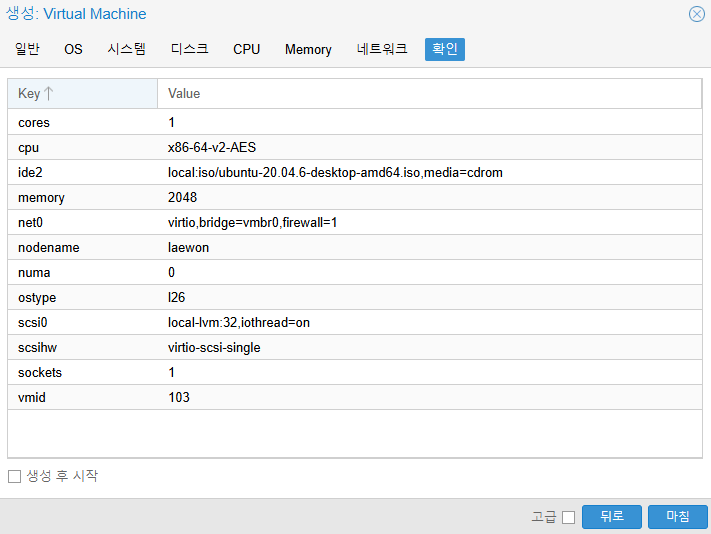Click the Value column header
Screen dimensions: 711x534
tap(429, 93)
